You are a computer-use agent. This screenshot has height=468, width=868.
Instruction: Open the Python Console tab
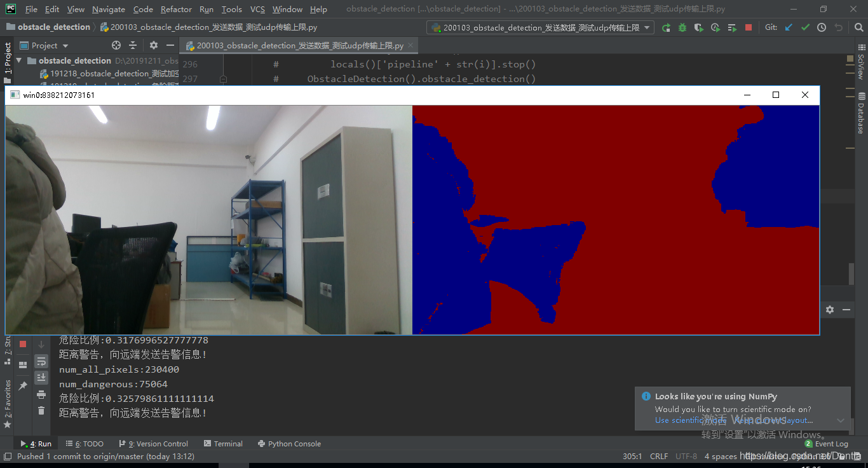pos(289,444)
